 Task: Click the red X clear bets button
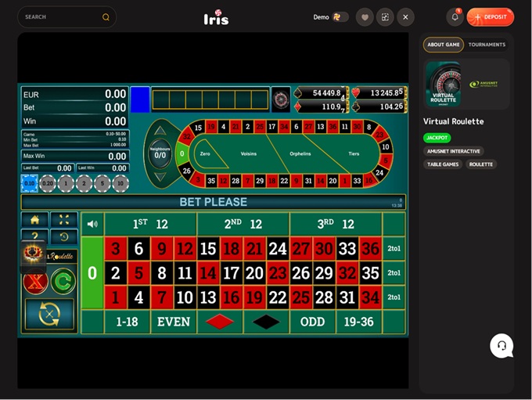click(x=36, y=282)
